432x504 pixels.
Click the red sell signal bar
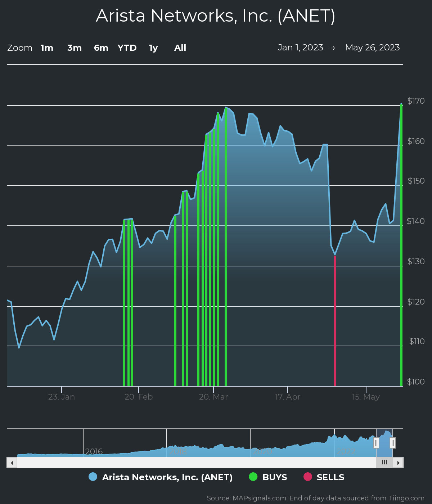(335, 320)
